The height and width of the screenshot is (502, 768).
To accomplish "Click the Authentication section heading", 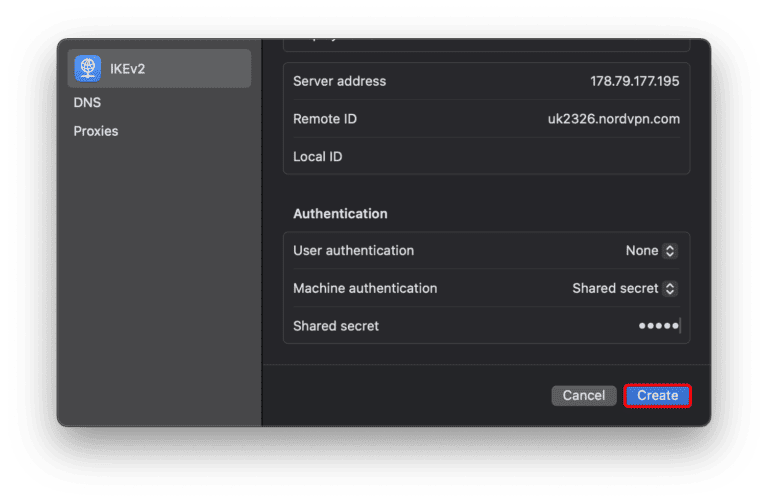I will (340, 214).
